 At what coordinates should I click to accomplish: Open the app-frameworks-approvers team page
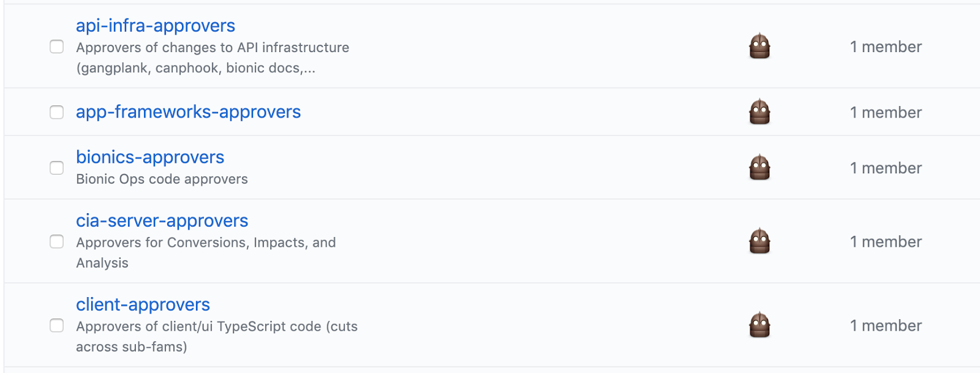pos(188,111)
